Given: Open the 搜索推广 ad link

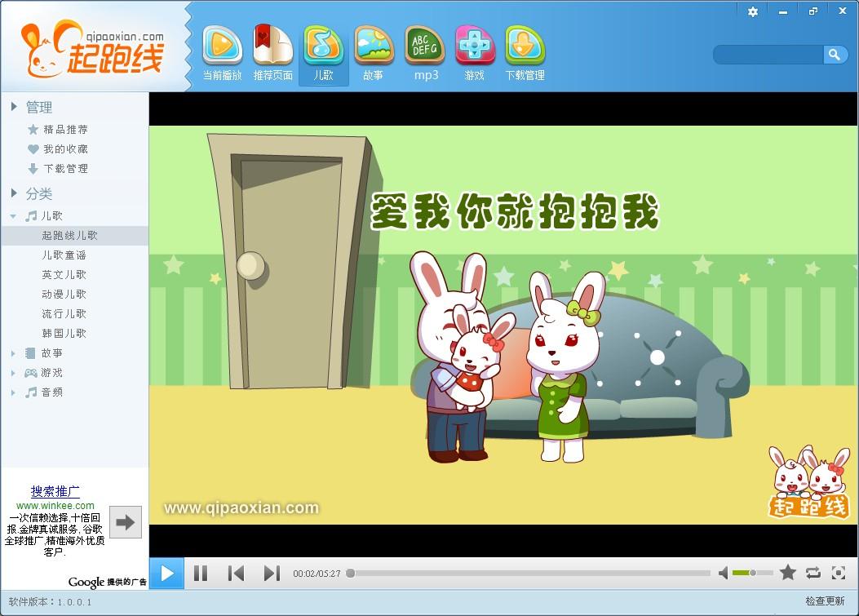Looking at the screenshot, I should point(55,492).
